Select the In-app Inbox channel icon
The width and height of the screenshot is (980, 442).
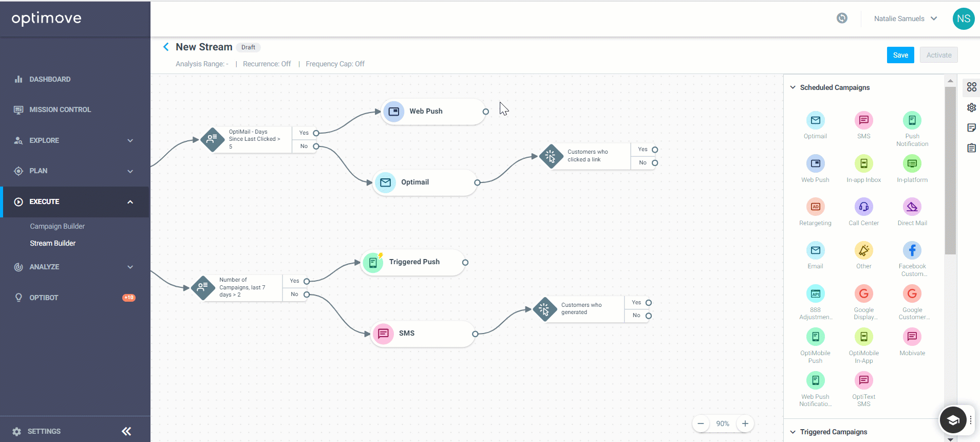point(863,163)
